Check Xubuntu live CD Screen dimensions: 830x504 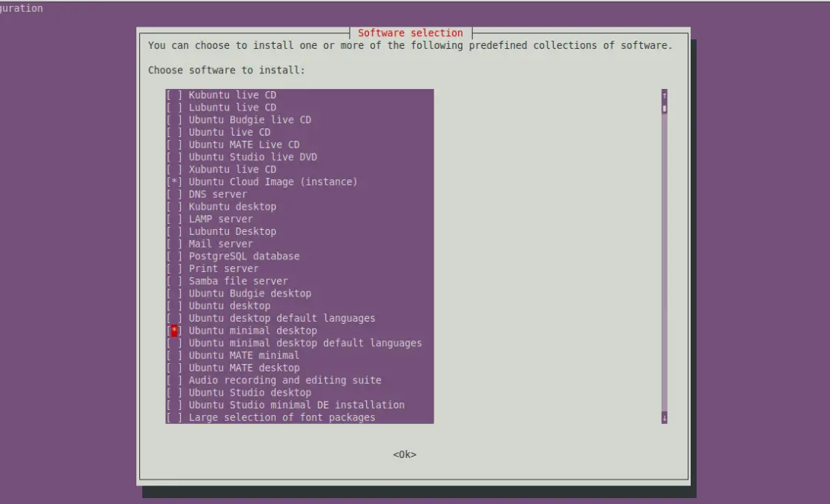point(174,170)
